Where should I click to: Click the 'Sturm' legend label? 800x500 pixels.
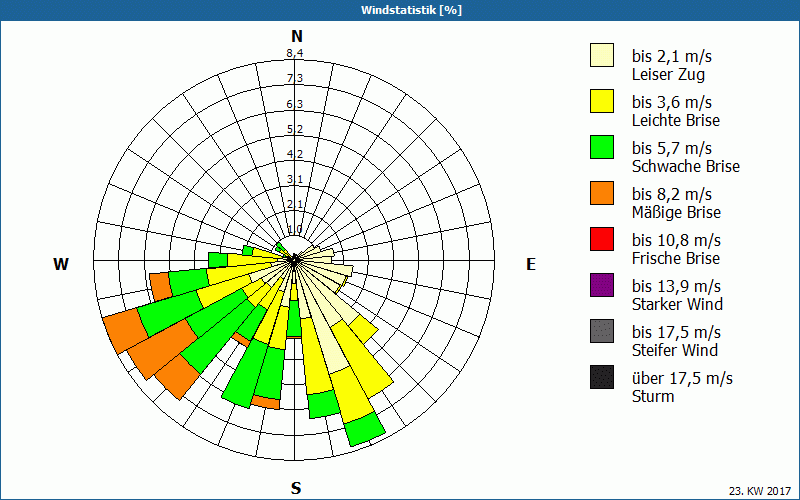(653, 396)
